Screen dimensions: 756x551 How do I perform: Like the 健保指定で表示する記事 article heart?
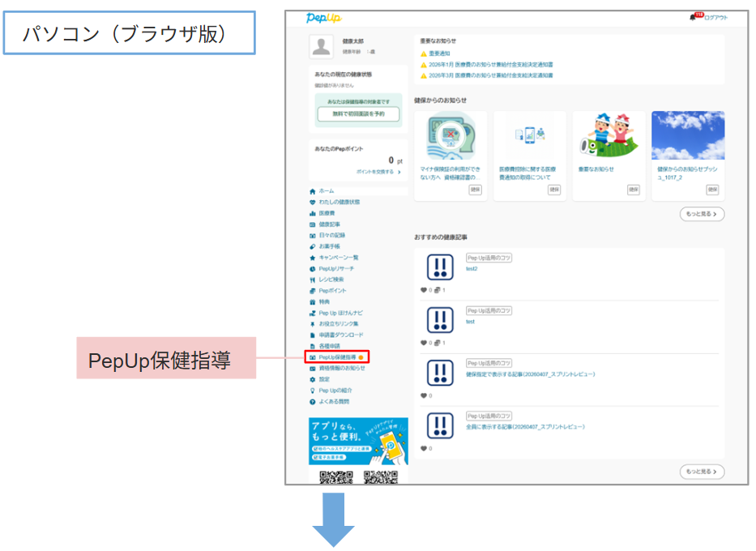(x=424, y=395)
